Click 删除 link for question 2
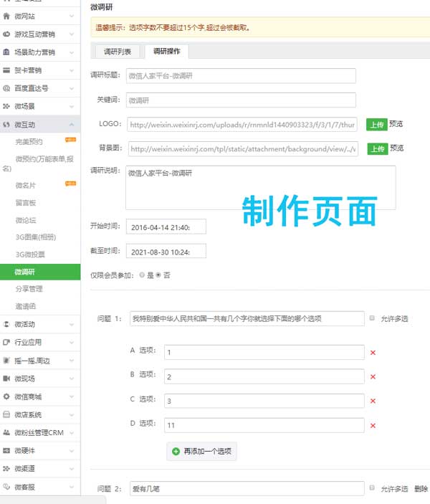The width and height of the screenshot is (430, 504). 421,489
